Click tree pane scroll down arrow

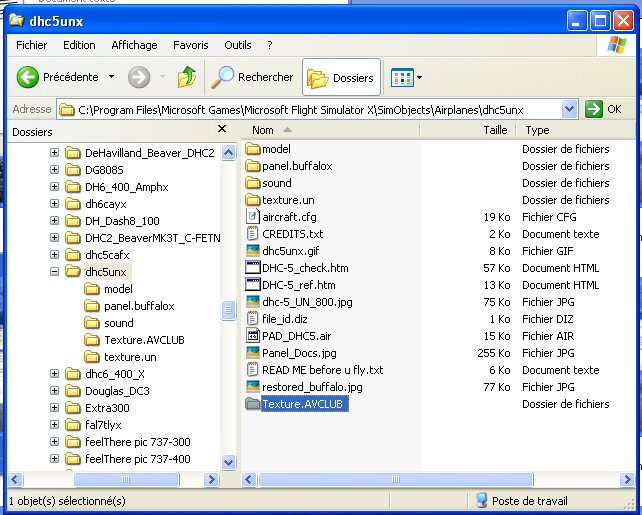[228, 463]
